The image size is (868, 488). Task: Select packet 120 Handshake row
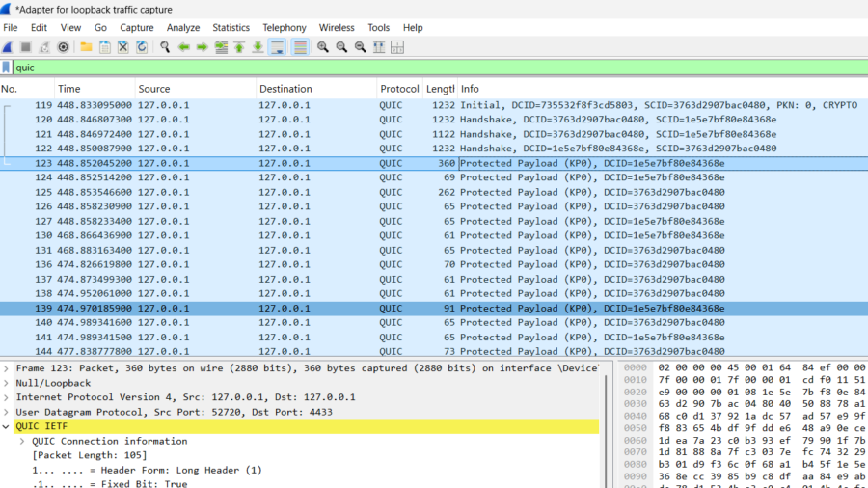coord(434,120)
